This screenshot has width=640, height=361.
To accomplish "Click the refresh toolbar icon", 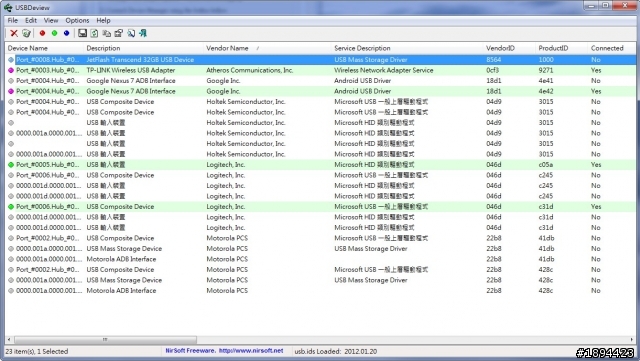I will coord(94,33).
